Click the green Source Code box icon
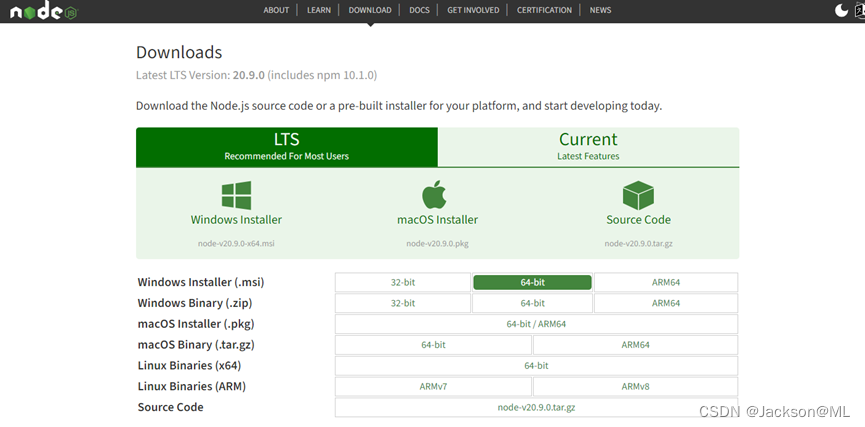Screen dimensions: 865x427 pyautogui.click(x=638, y=195)
